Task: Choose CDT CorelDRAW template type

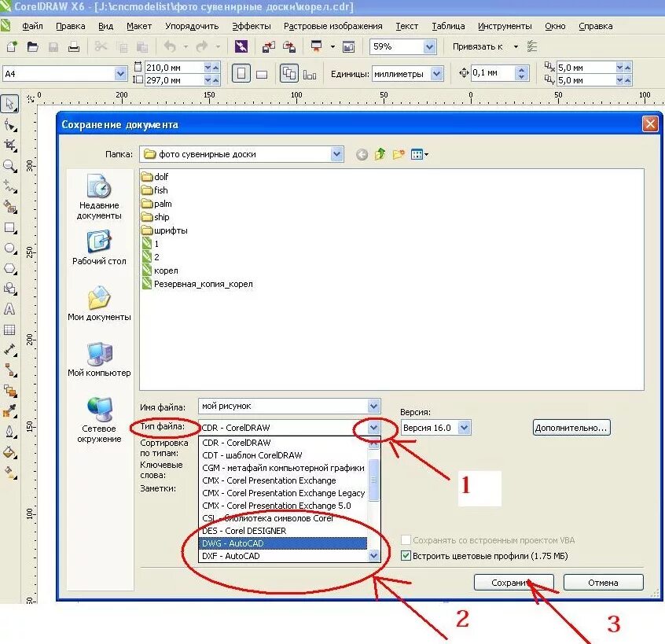Action: click(x=282, y=455)
